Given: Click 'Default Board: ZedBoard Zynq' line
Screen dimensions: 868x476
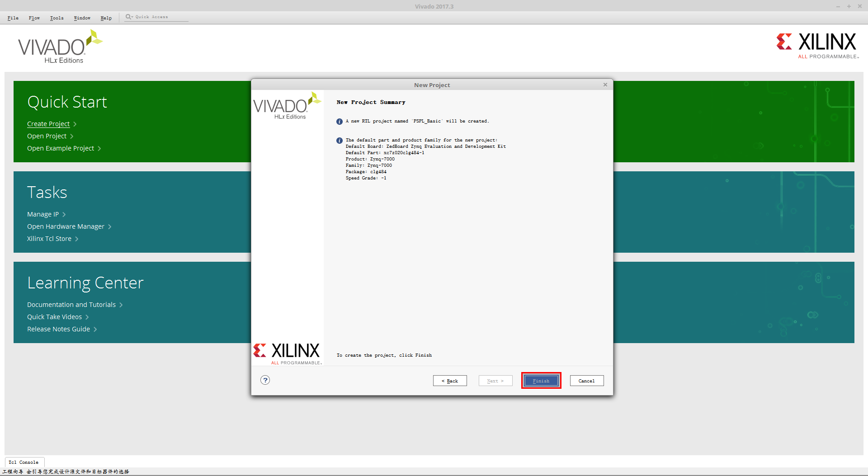Looking at the screenshot, I should (x=426, y=146).
